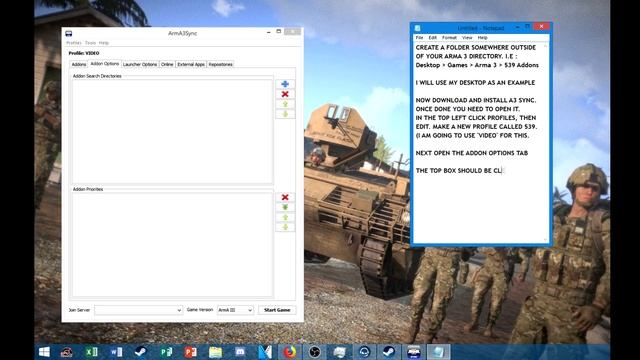Open Profiles menu in ArmA3Sync

point(74,43)
